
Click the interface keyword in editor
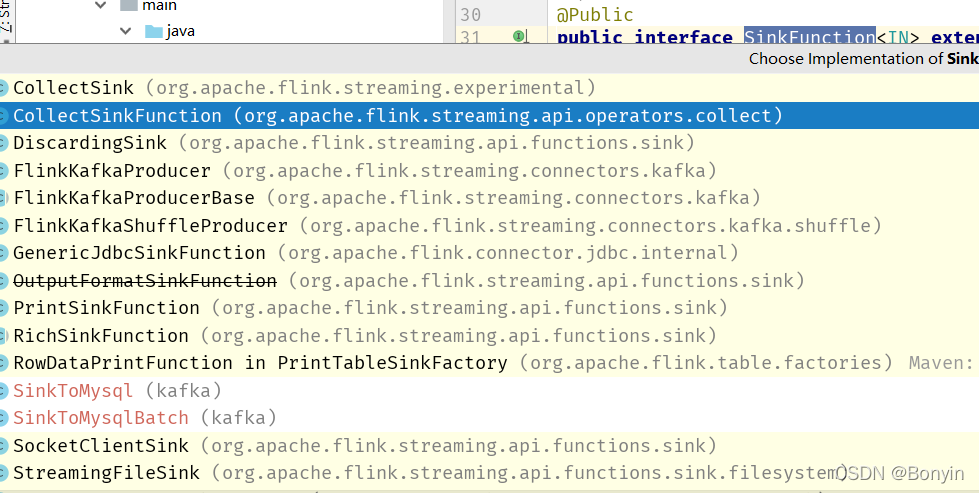click(684, 37)
